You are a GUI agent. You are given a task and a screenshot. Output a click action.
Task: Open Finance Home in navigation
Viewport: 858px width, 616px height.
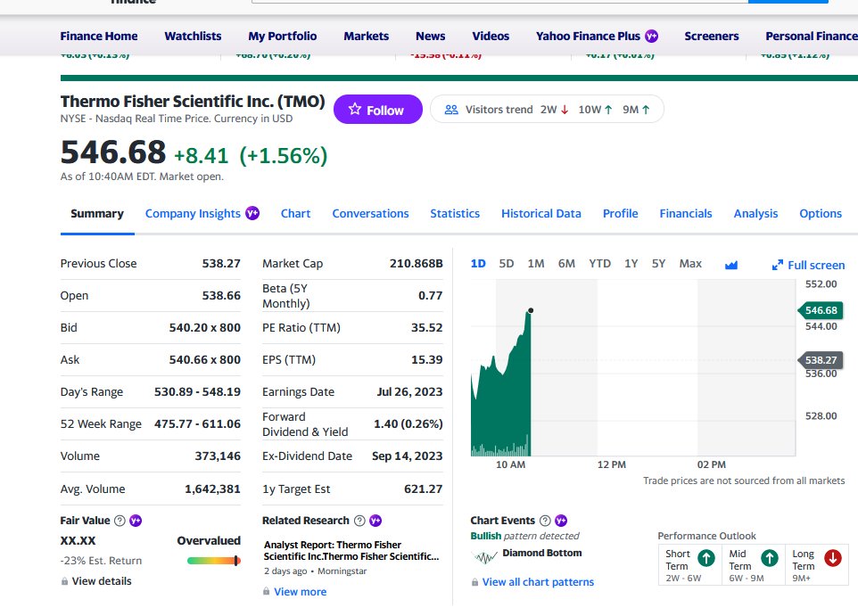[99, 37]
